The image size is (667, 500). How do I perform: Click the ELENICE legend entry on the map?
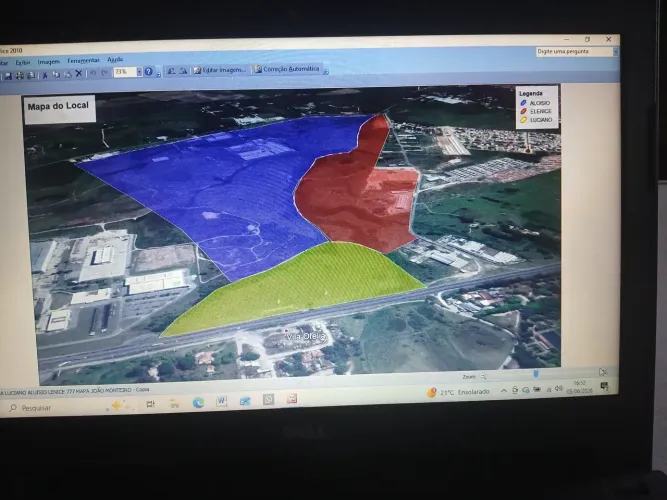click(536, 111)
